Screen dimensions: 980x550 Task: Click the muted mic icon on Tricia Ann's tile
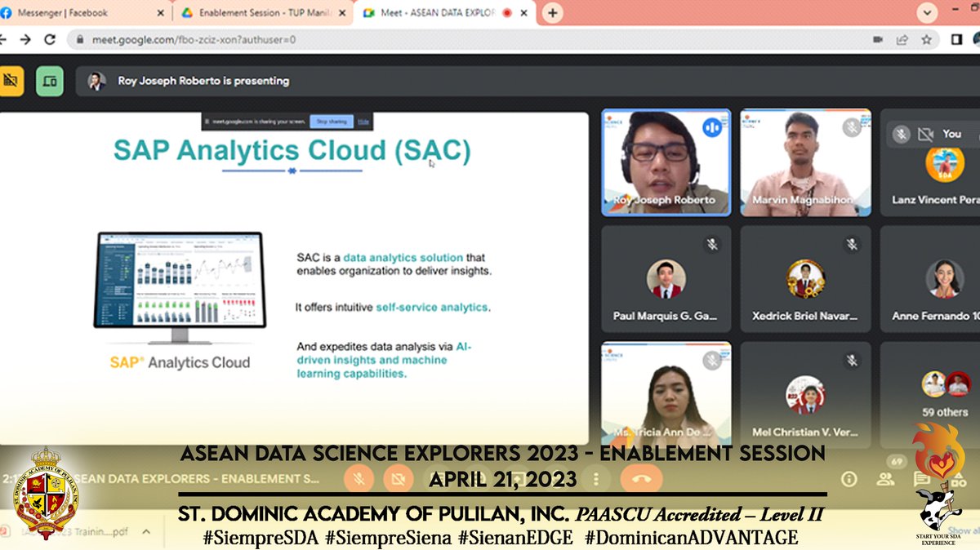tap(711, 360)
